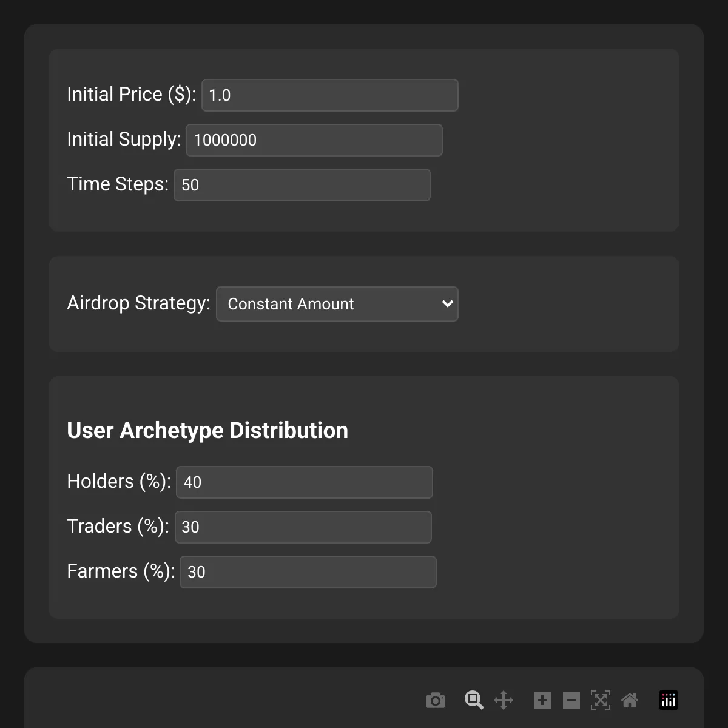Click inside the Time Steps field
The image size is (728, 728).
pos(302,184)
